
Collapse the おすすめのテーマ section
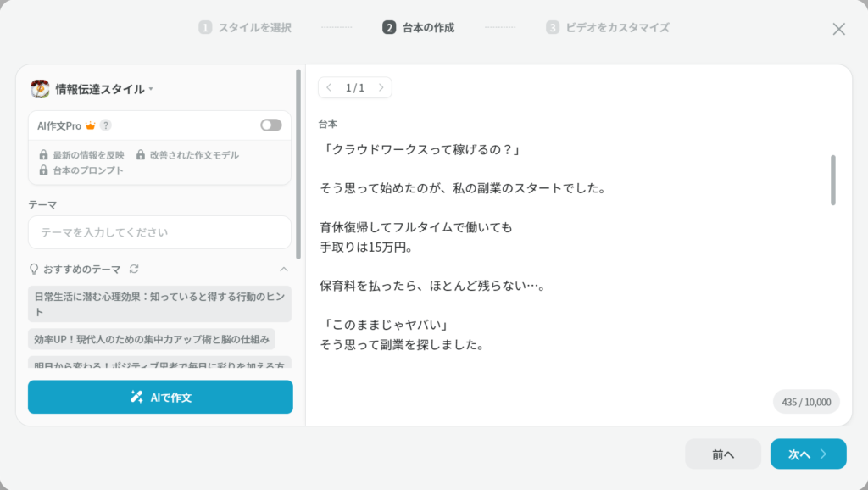(284, 269)
